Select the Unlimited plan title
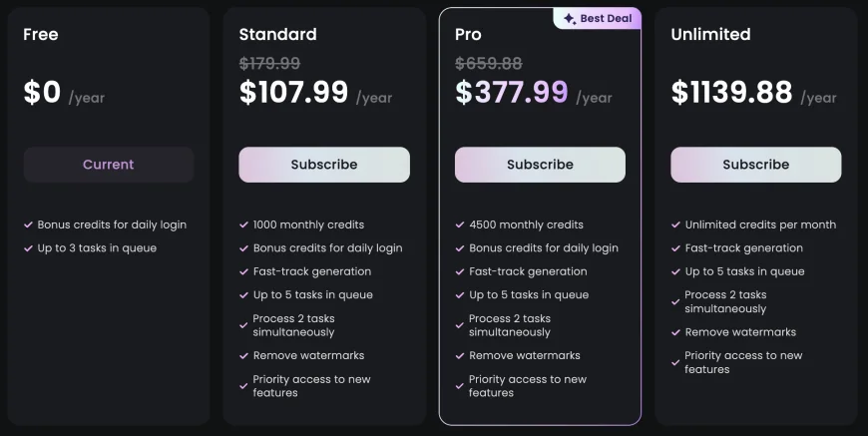Screen dimensions: 868x436 pyautogui.click(x=710, y=34)
